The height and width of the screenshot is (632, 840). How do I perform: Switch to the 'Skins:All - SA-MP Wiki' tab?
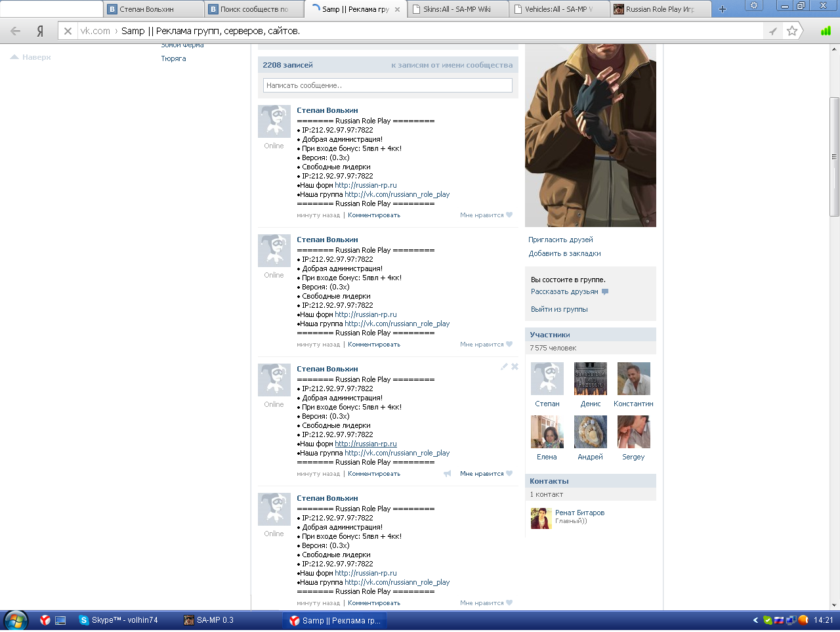(458, 9)
